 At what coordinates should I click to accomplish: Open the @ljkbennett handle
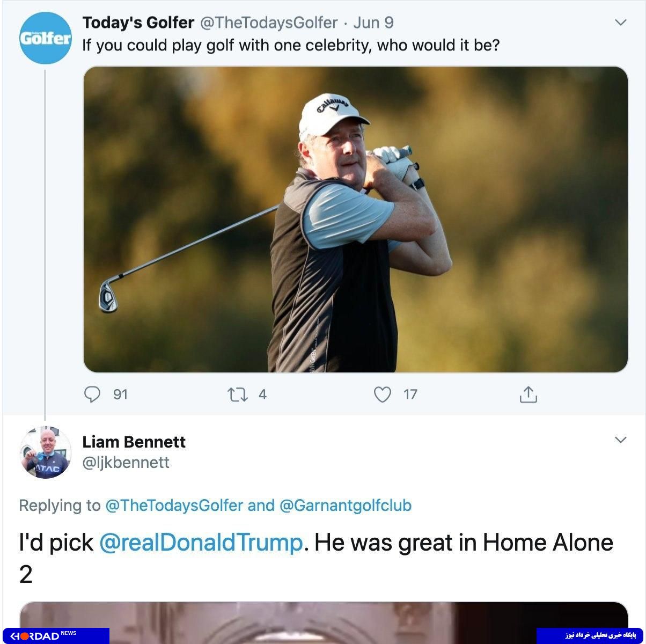click(x=126, y=463)
